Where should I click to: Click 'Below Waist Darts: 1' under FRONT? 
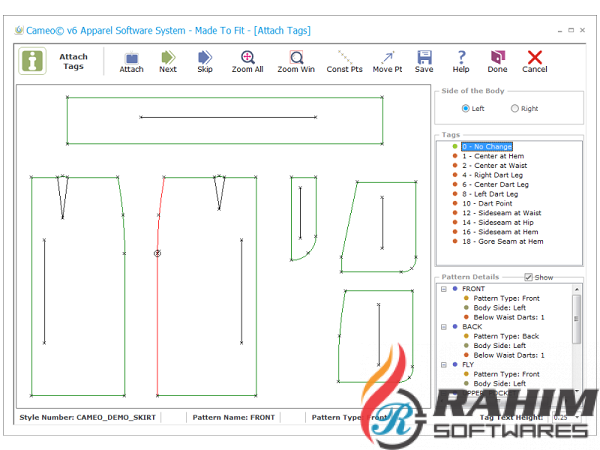pyautogui.click(x=509, y=317)
